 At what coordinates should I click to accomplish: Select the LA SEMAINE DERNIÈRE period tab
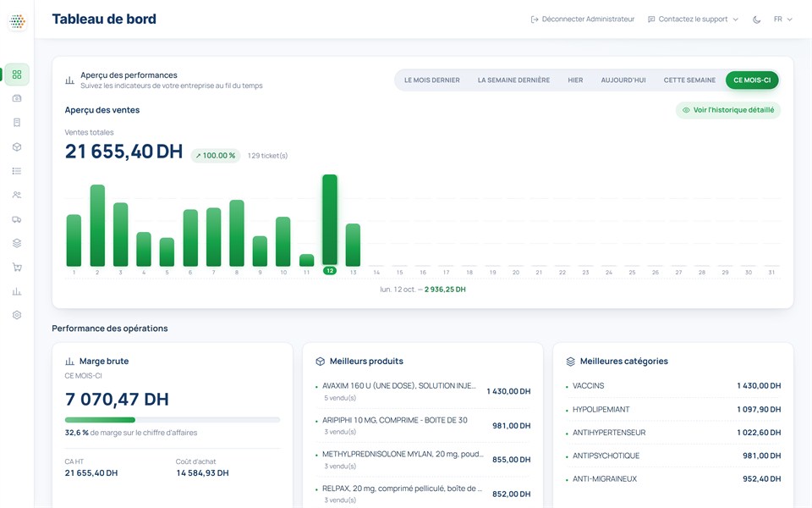tap(513, 80)
